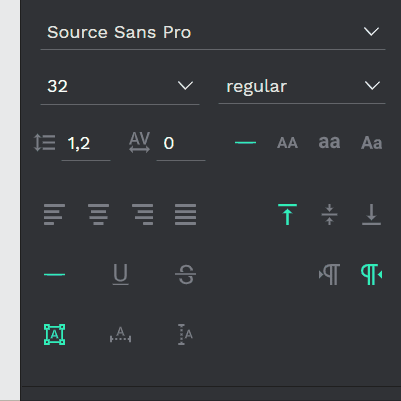Toggle lowercase aa text transform
The height and width of the screenshot is (401, 401).
329,143
